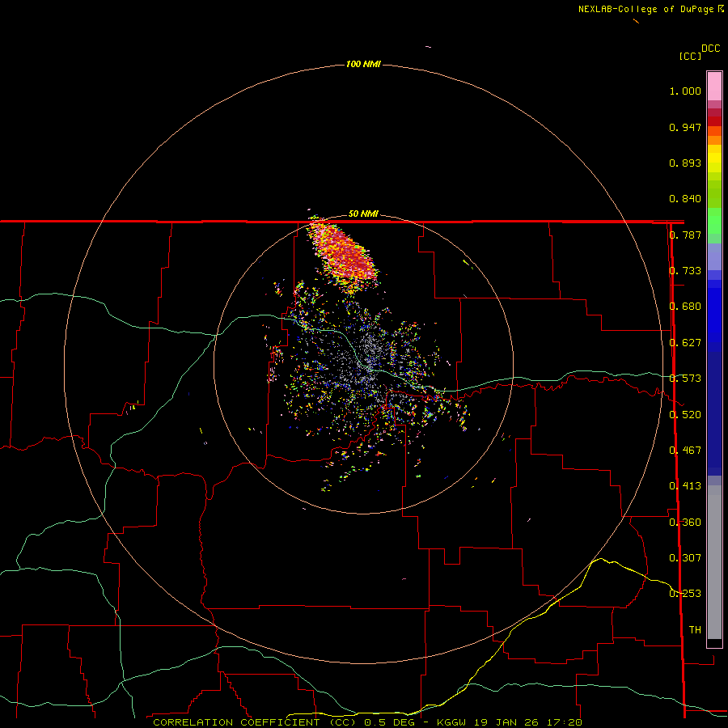Click the 0.520 legend value

pos(685,415)
